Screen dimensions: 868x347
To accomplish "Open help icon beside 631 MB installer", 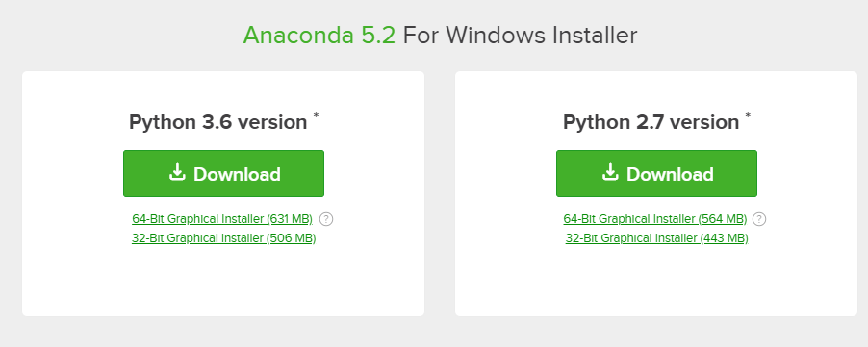I will click(326, 219).
